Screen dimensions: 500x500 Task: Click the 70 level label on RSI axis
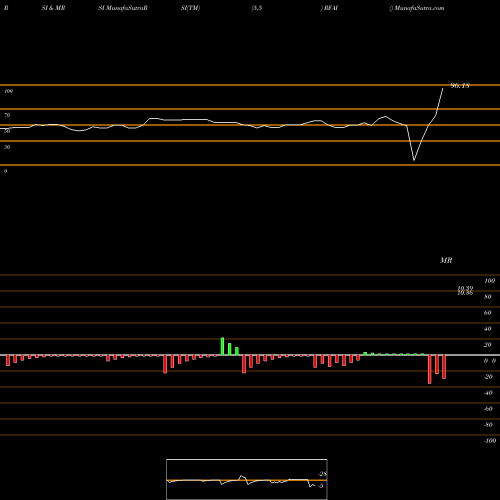point(7,115)
